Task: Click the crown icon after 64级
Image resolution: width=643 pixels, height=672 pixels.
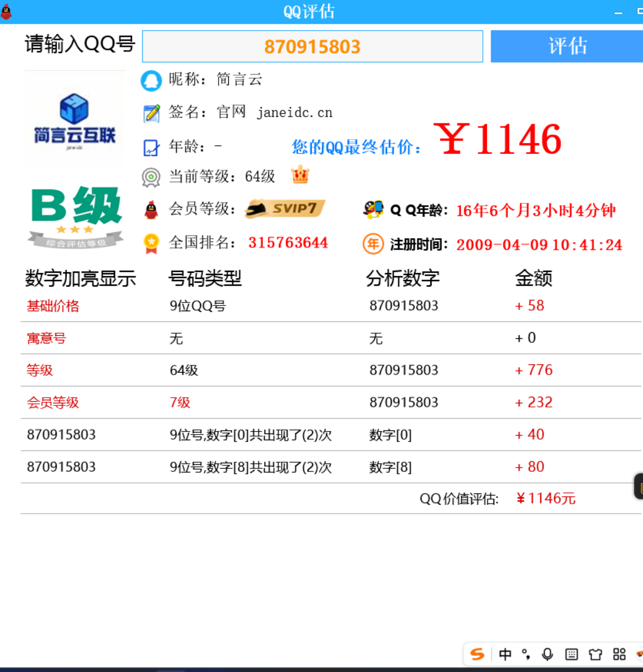Action: click(300, 176)
